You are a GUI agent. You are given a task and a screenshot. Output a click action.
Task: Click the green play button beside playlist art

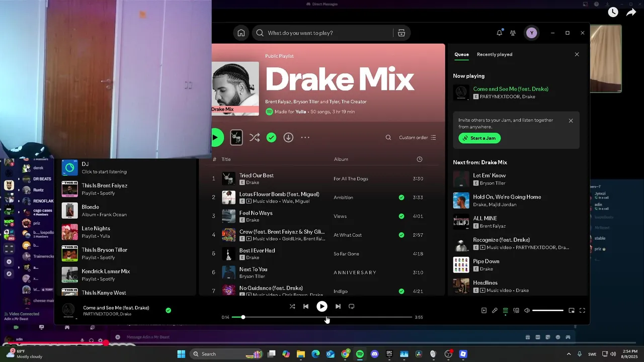(217, 137)
